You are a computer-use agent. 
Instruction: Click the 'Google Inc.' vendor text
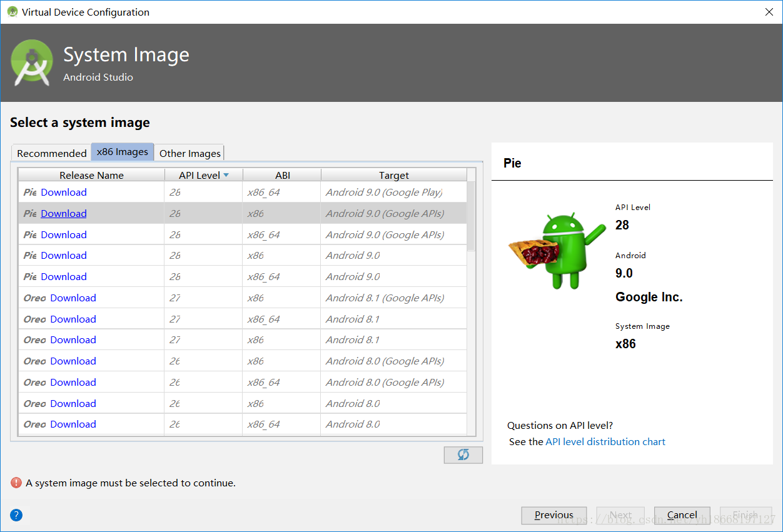pyautogui.click(x=649, y=297)
